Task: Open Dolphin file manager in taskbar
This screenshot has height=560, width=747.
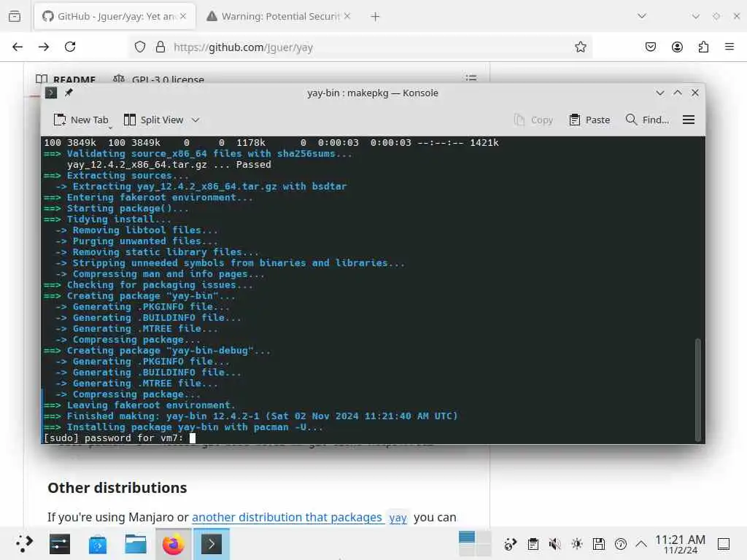Action: (135, 544)
